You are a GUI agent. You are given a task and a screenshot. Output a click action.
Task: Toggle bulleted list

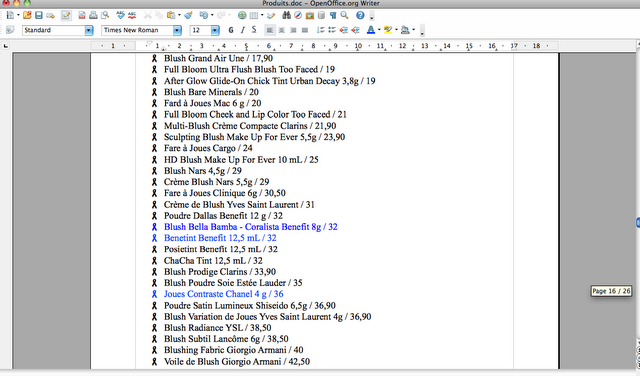click(332, 30)
